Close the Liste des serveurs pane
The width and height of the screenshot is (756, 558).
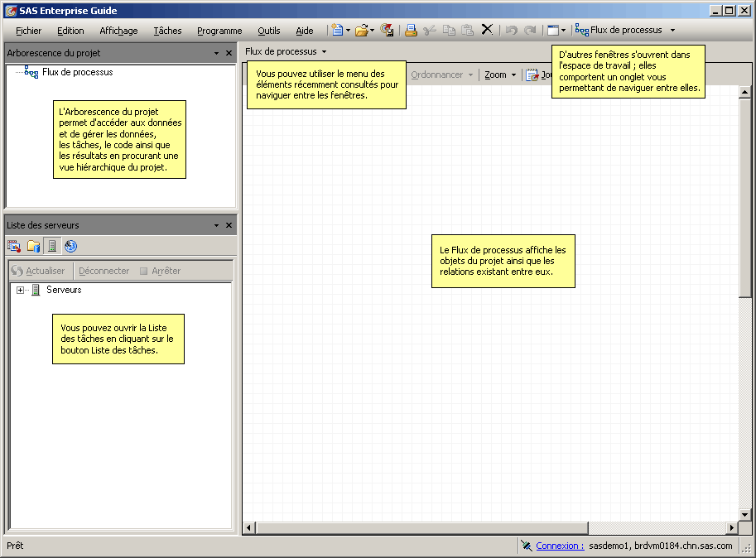pos(229,225)
